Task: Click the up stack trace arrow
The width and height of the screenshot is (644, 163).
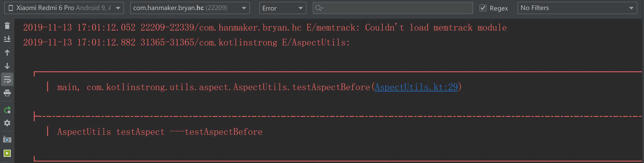Action: tap(7, 53)
